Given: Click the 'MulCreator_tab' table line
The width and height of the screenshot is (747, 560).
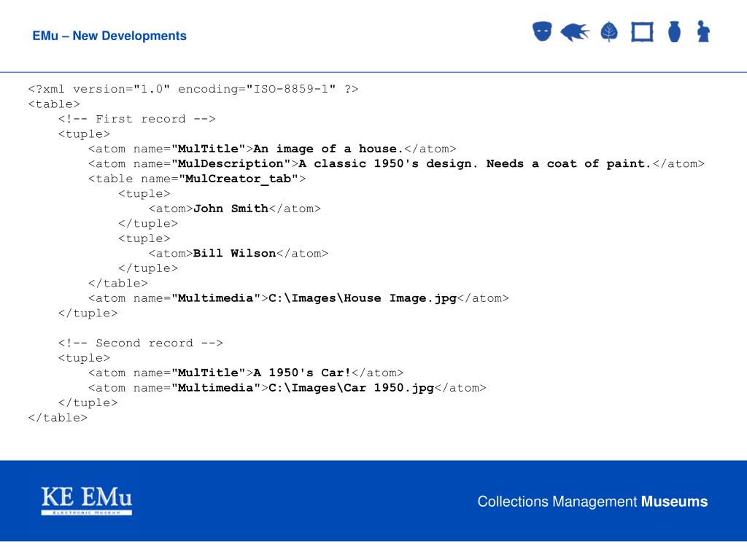Looking at the screenshot, I should coord(197,179).
